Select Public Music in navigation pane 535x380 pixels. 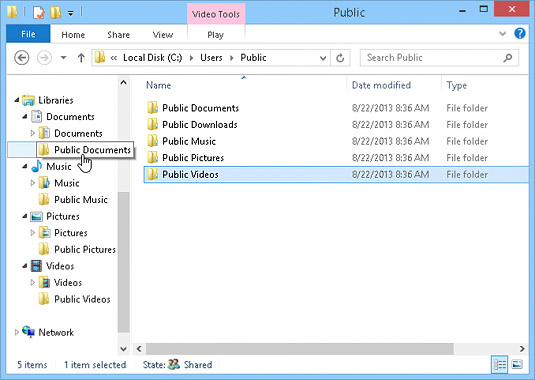pyautogui.click(x=81, y=200)
